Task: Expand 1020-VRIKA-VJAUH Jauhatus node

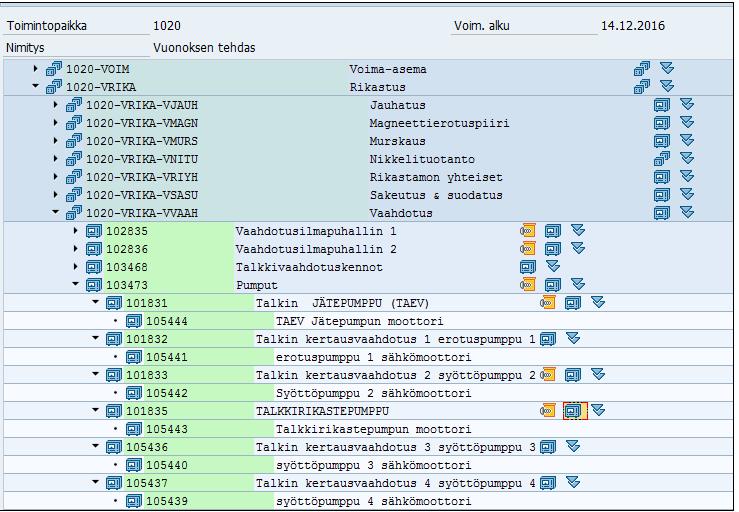Action: [x=56, y=105]
